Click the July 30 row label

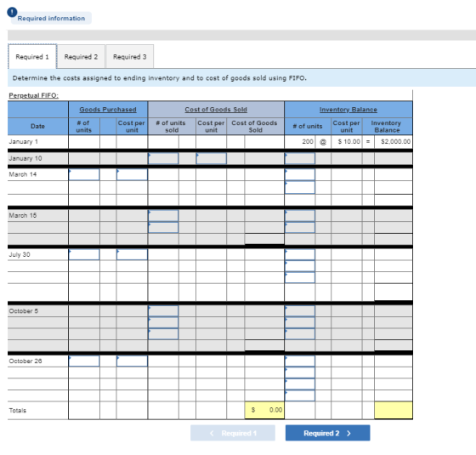coord(20,254)
